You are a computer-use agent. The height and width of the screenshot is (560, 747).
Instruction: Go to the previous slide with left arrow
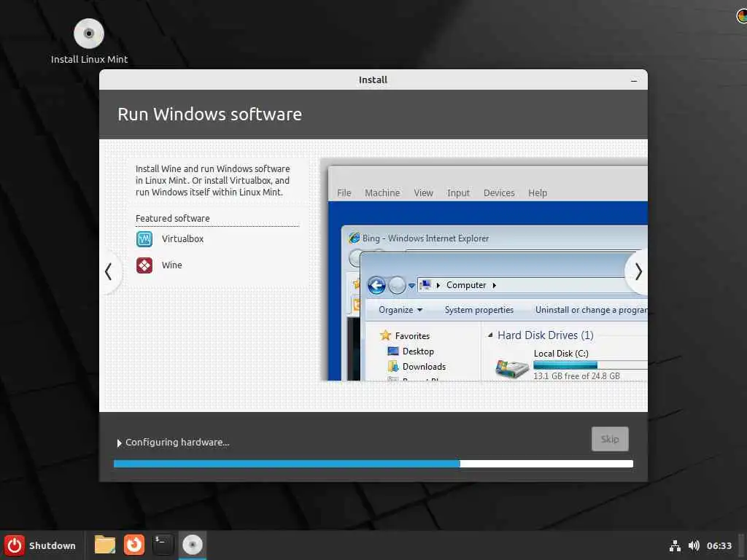pos(109,272)
